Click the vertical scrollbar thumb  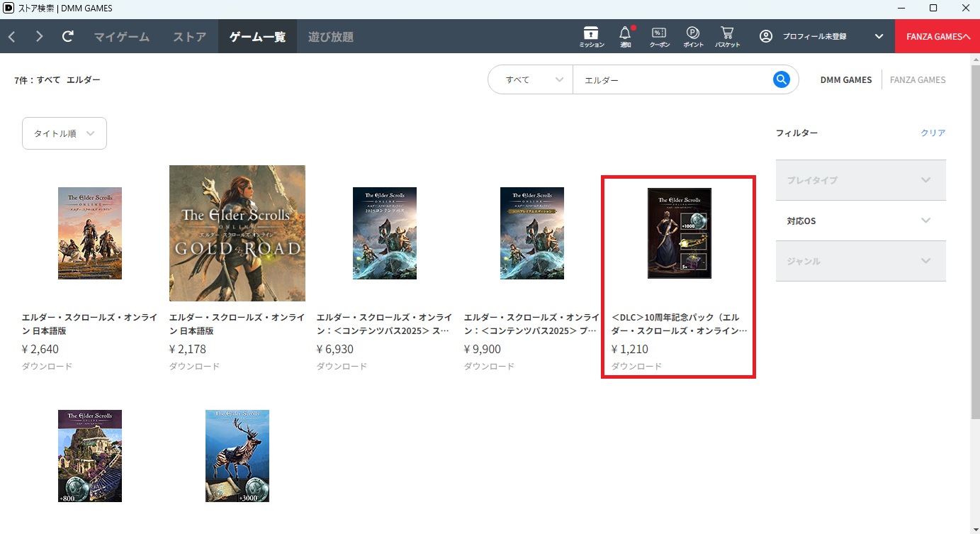tap(975, 241)
